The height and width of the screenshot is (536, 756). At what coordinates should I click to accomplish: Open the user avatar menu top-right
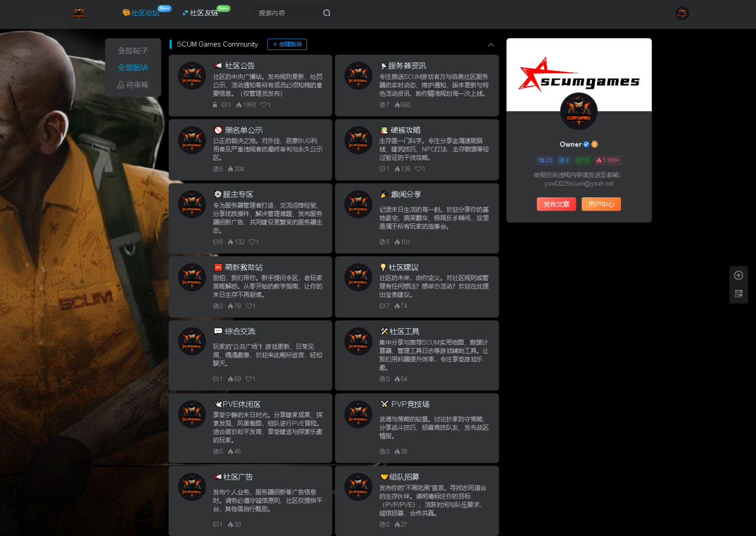(682, 13)
